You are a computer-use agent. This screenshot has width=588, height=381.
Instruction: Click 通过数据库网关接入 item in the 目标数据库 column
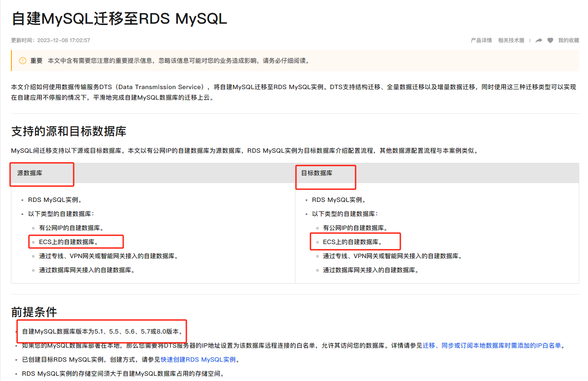pos(371,270)
